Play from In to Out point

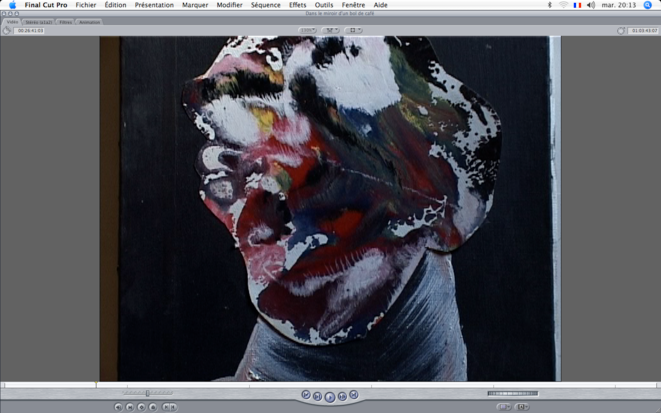pyautogui.click(x=318, y=396)
